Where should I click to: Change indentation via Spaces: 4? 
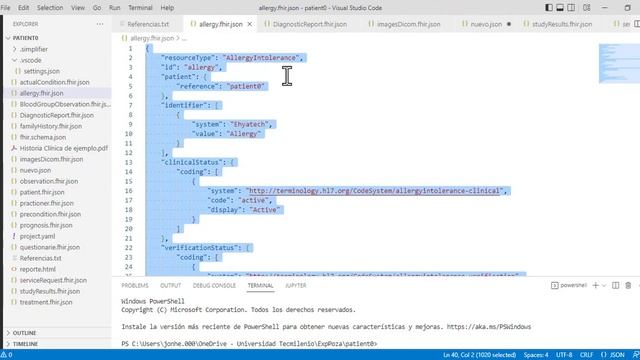[x=536, y=355]
